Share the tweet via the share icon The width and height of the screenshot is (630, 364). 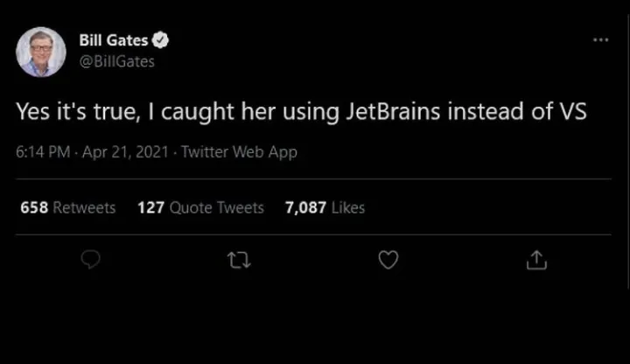[536, 260]
